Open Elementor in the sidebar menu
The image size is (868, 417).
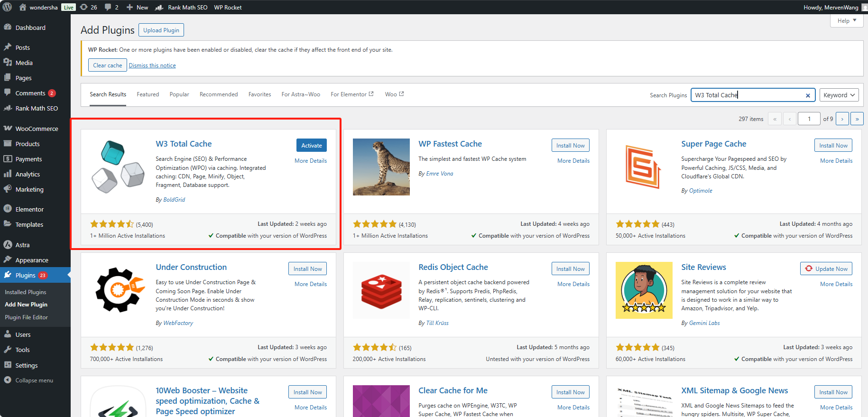tap(29, 209)
